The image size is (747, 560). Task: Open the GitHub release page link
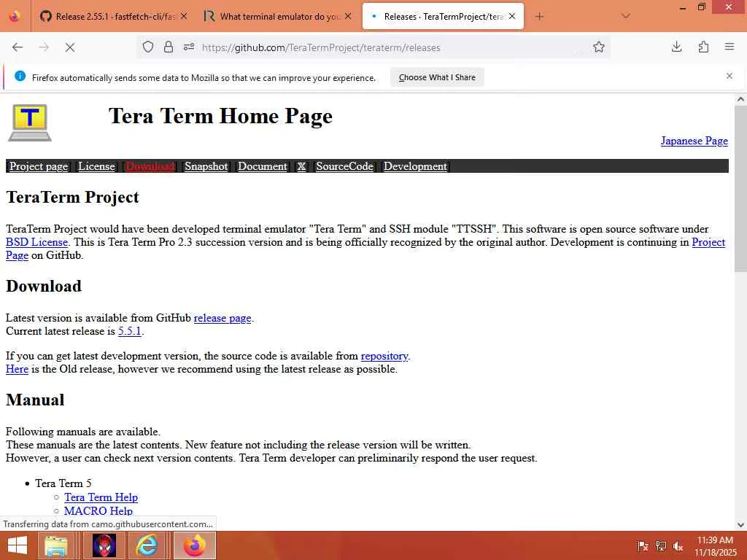click(222, 318)
